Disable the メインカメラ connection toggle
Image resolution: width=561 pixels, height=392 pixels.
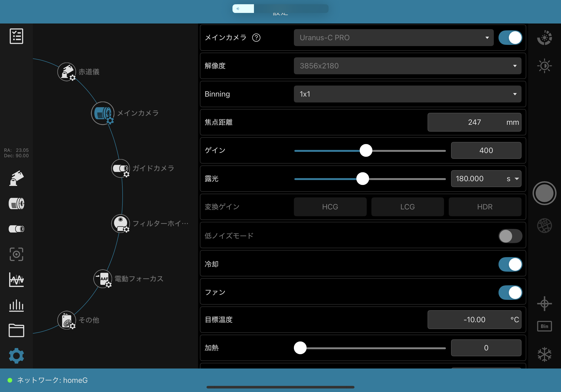pos(510,38)
